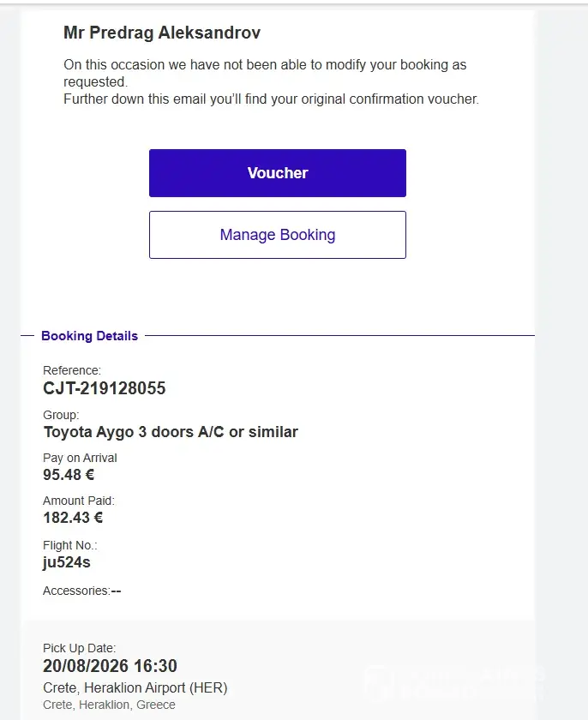
Task: Select the flight number ju524s
Action: (x=67, y=562)
